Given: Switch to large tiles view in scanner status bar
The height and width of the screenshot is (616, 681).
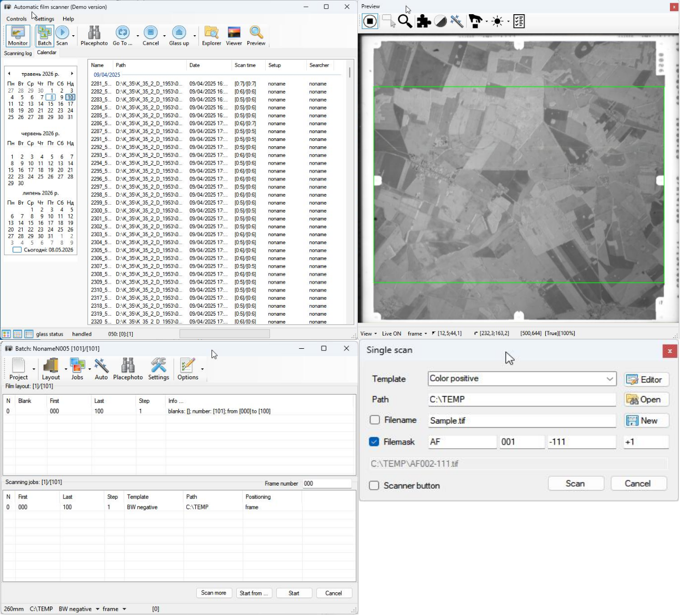Looking at the screenshot, I should point(6,335).
